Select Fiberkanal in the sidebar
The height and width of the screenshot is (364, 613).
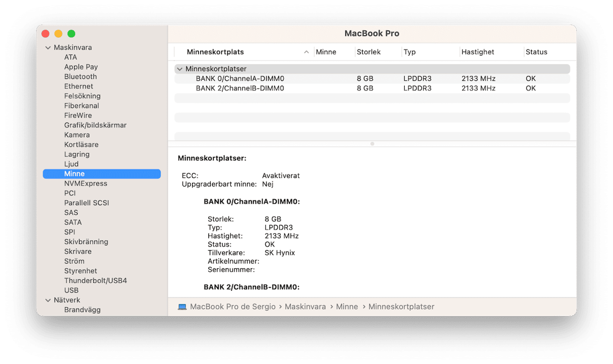[x=81, y=106]
